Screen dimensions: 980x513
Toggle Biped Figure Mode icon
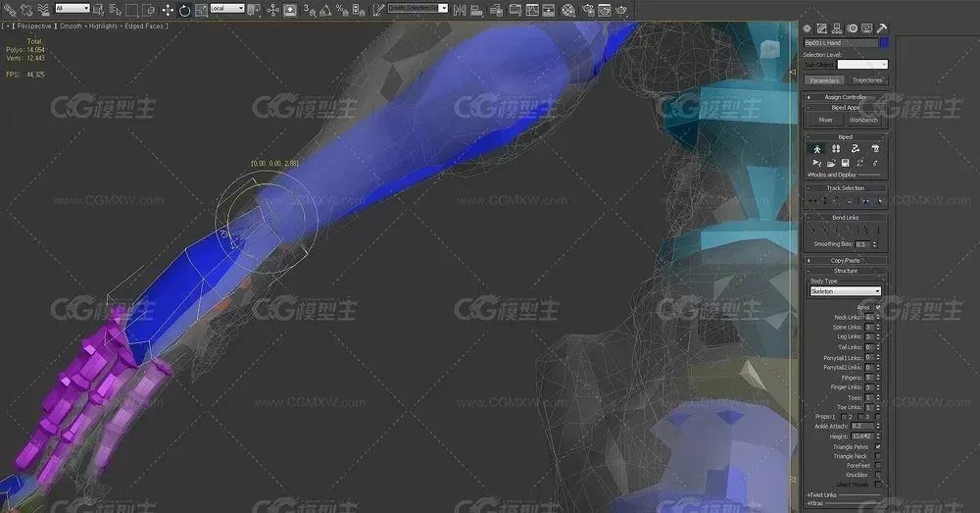(x=817, y=149)
